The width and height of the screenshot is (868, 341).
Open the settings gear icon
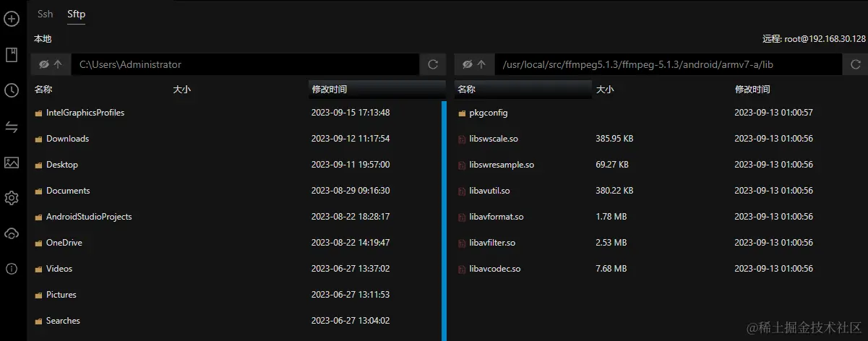(x=12, y=198)
